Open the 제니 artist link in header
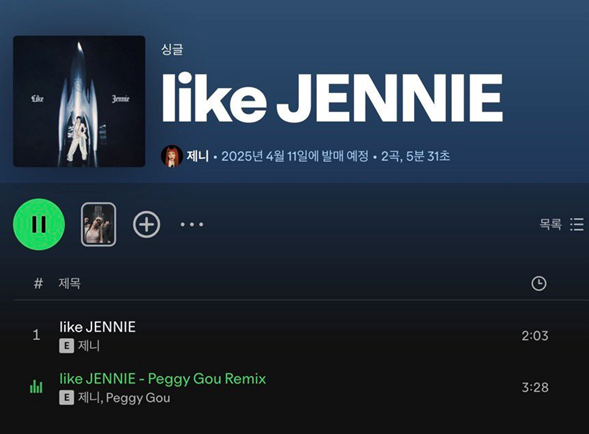Image resolution: width=589 pixels, height=434 pixels. point(198,156)
